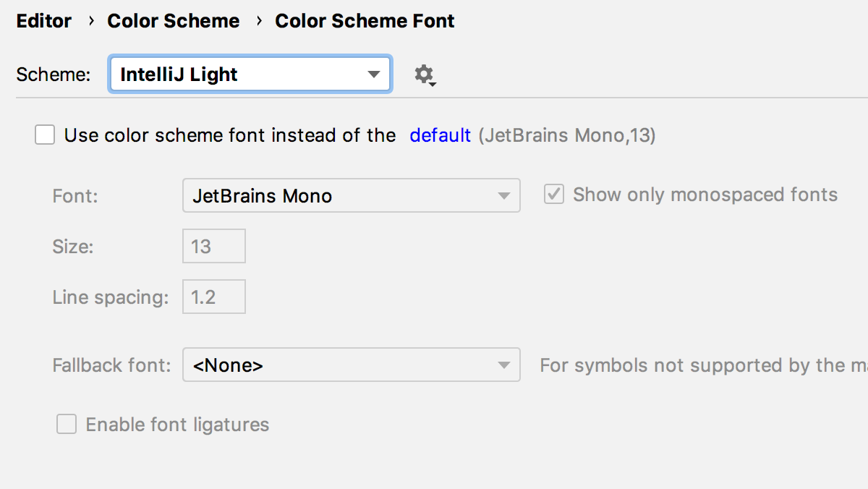Open the scheme actions gear icon
Image resolution: width=868 pixels, height=489 pixels.
click(x=425, y=75)
